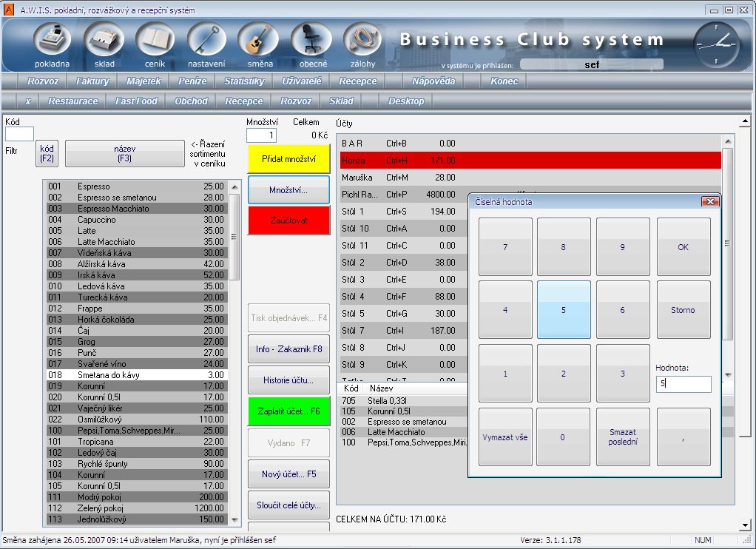Click the green Zaplatit účet F6 button
This screenshot has height=549, width=756.
point(288,411)
